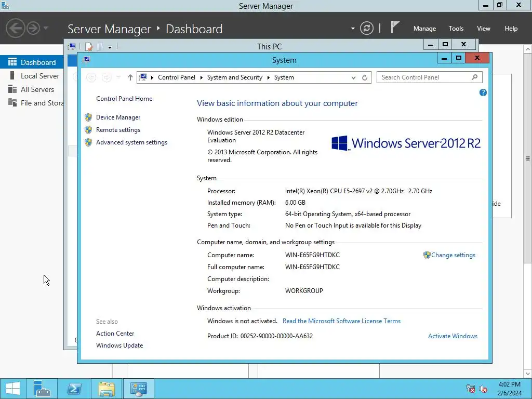Click the shield icon beside Device Manager

88,117
